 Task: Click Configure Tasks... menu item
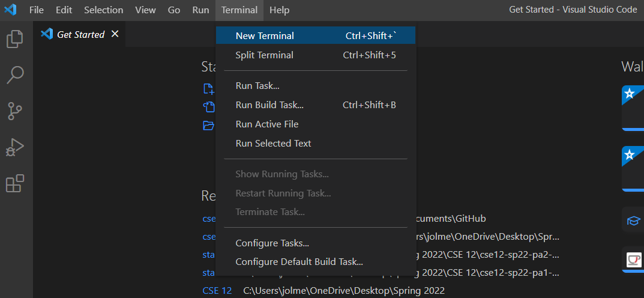tap(272, 243)
